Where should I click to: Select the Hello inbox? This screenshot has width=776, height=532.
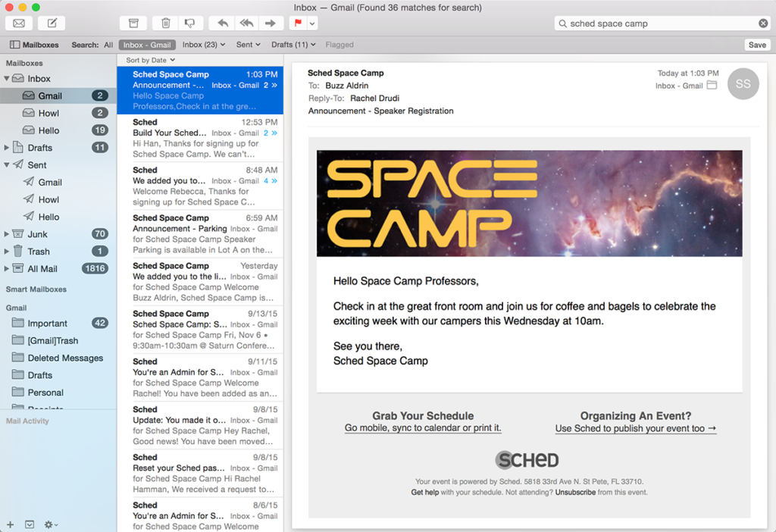[58, 130]
